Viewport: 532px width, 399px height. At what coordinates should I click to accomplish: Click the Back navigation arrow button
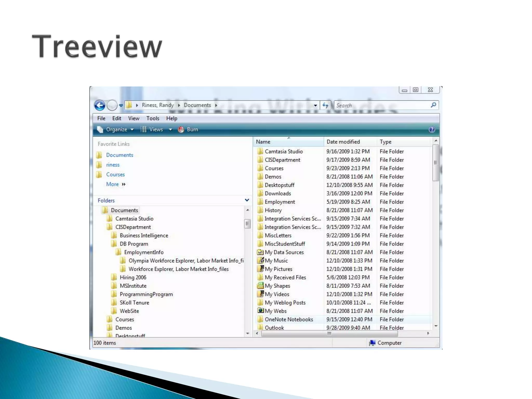99,105
